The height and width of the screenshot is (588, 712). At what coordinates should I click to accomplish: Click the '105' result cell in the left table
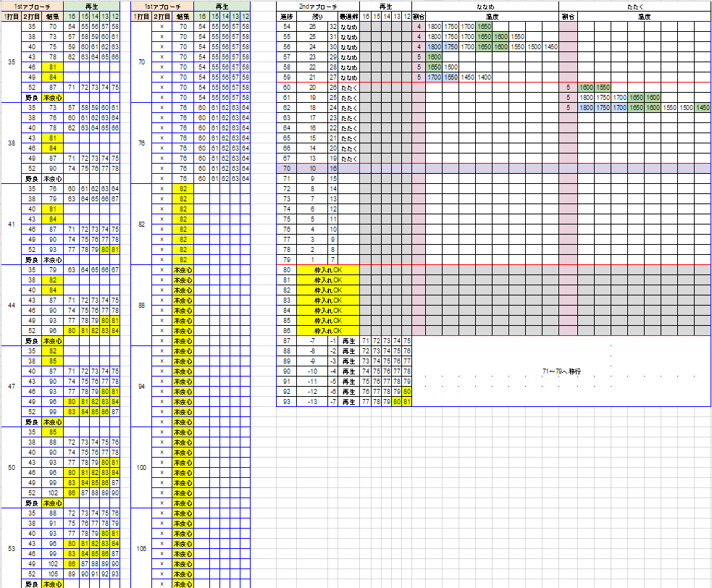pos(53,574)
